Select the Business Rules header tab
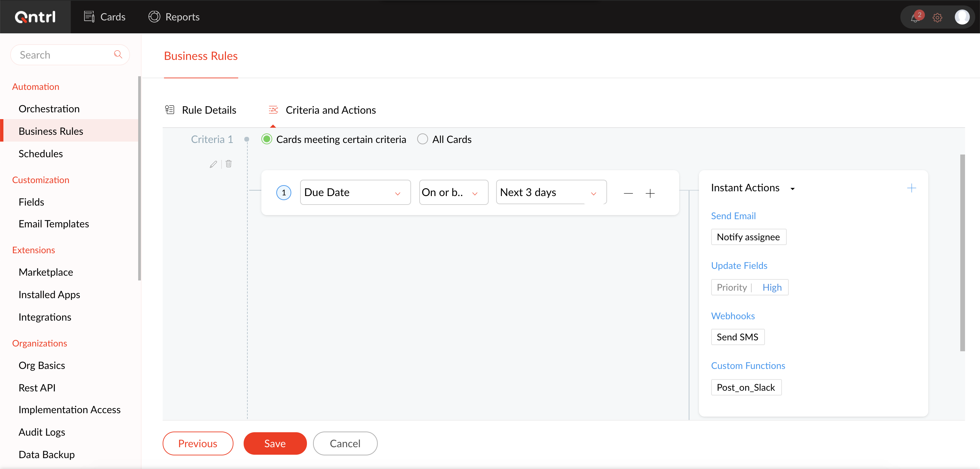The height and width of the screenshot is (469, 980). [x=201, y=56]
